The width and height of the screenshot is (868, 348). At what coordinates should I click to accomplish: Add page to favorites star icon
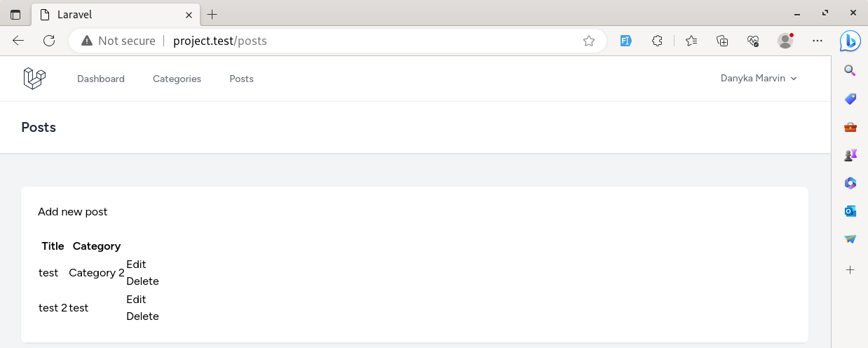point(589,41)
